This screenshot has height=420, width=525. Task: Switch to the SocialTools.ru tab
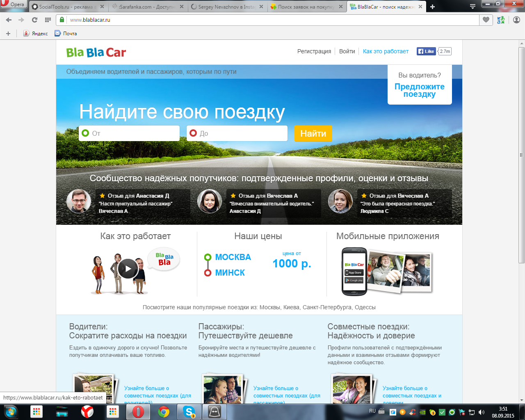(x=65, y=7)
